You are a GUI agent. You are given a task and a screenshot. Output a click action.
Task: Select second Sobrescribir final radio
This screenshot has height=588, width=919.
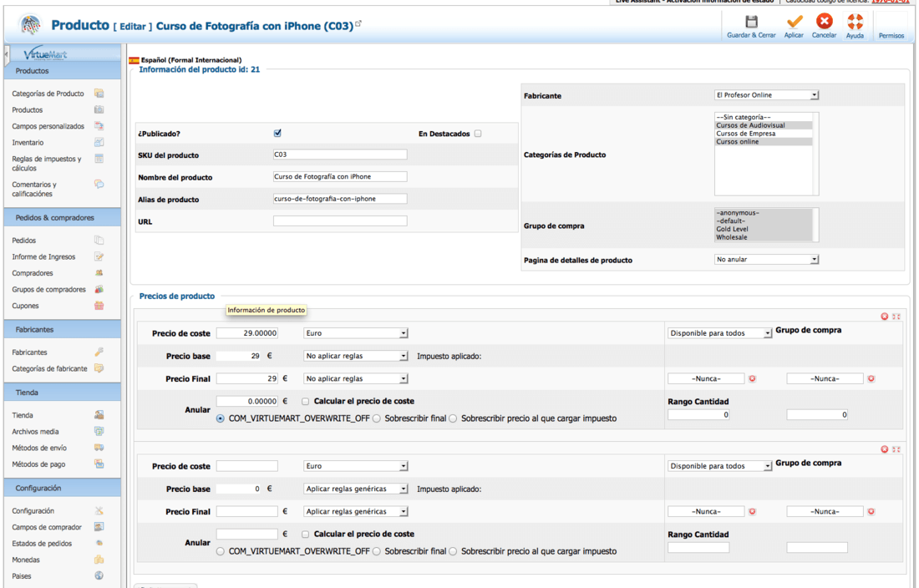coord(376,552)
